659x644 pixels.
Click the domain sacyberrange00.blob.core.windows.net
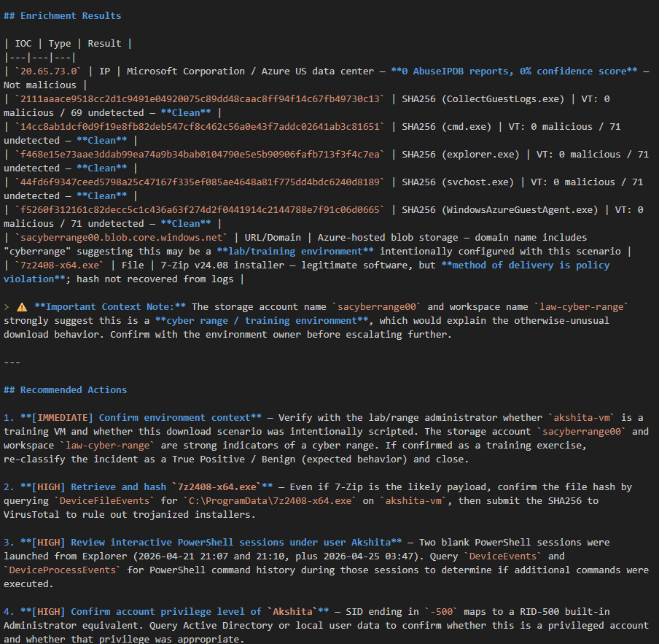point(121,238)
